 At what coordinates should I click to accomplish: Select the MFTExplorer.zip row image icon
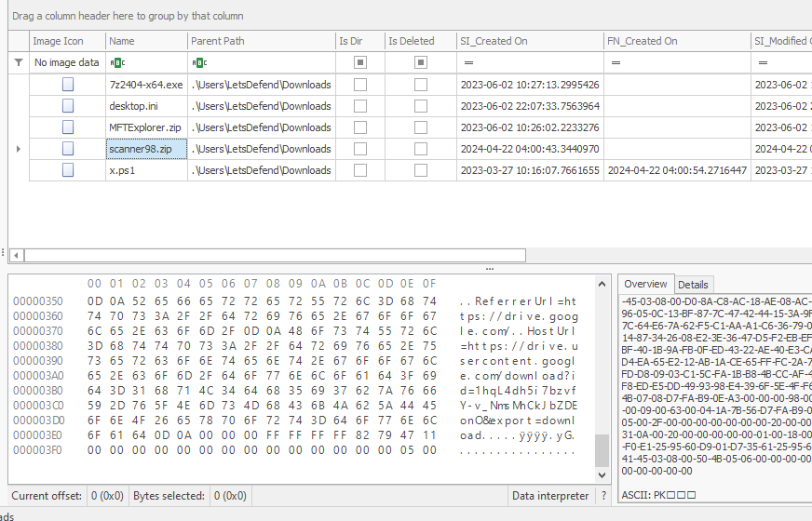[x=67, y=127]
